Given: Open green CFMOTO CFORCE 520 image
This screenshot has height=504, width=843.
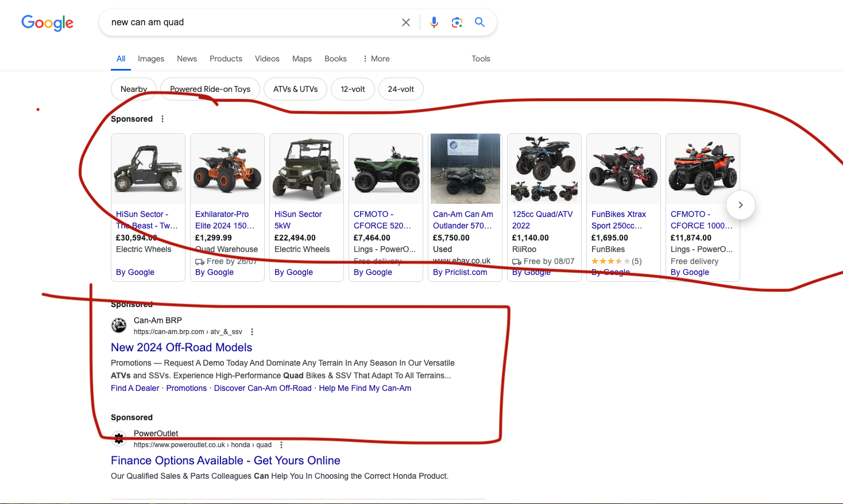Looking at the screenshot, I should pos(386,169).
